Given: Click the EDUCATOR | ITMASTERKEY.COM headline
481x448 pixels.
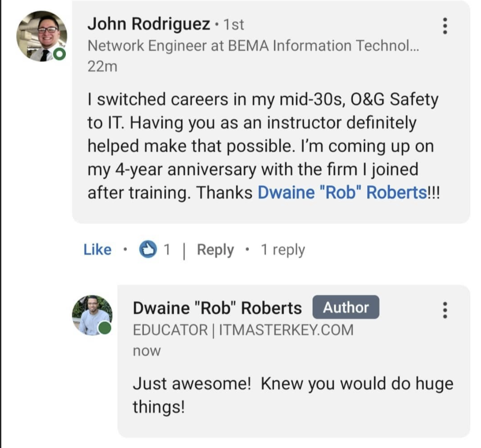Looking at the screenshot, I should pos(243,330).
